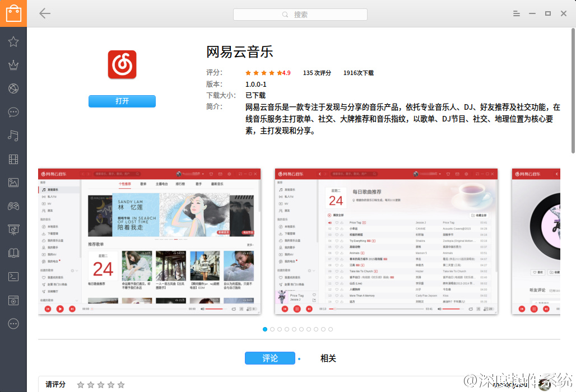This screenshot has width=576, height=392.
Task: Open the Video film-strip category in sidebar
Action: 13,159
